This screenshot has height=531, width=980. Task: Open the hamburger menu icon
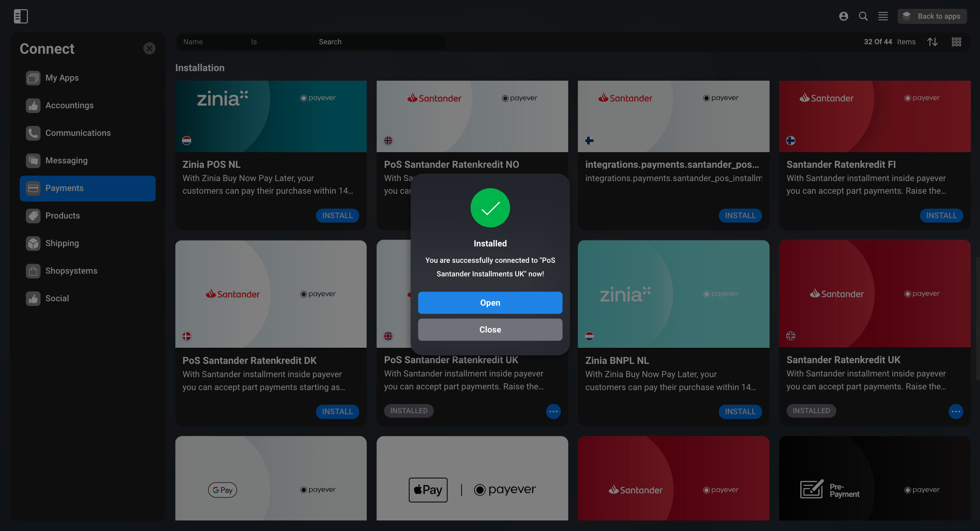tap(883, 16)
